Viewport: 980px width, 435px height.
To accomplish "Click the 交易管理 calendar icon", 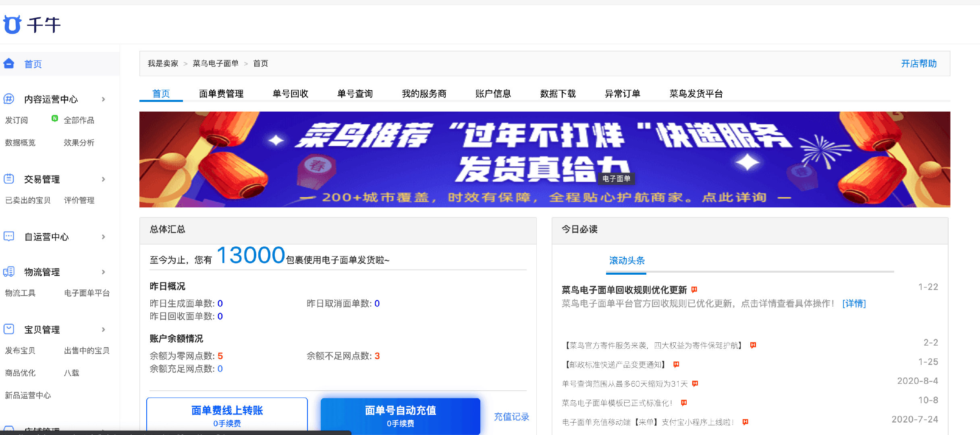I will pyautogui.click(x=9, y=179).
